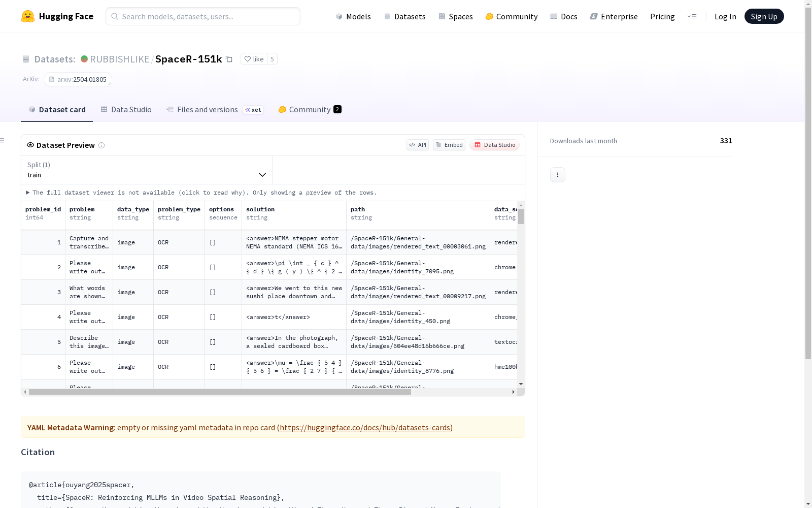Viewport: 812px width, 508px height.
Task: Open the RUBBISHLIKE user profile avatar
Action: coord(84,59)
